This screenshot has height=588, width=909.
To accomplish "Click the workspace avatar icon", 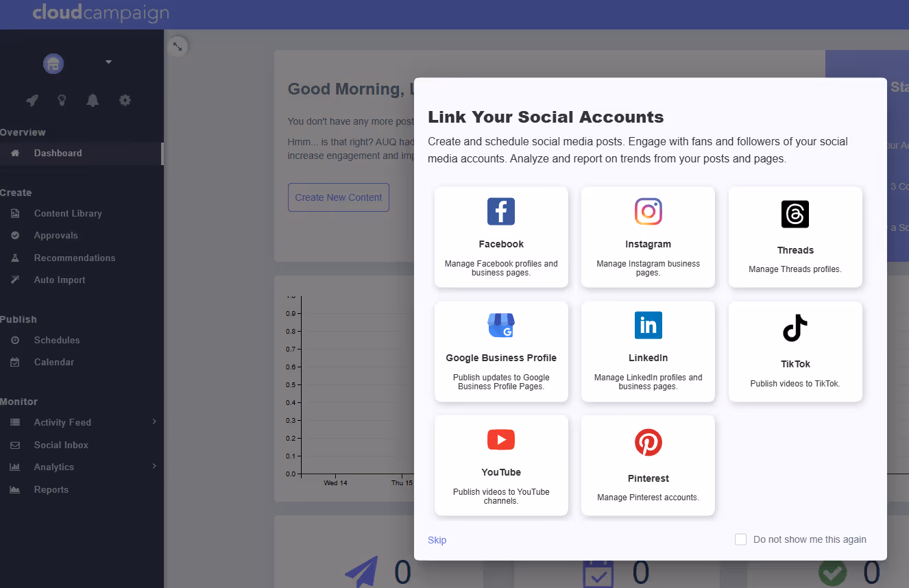I will (53, 64).
